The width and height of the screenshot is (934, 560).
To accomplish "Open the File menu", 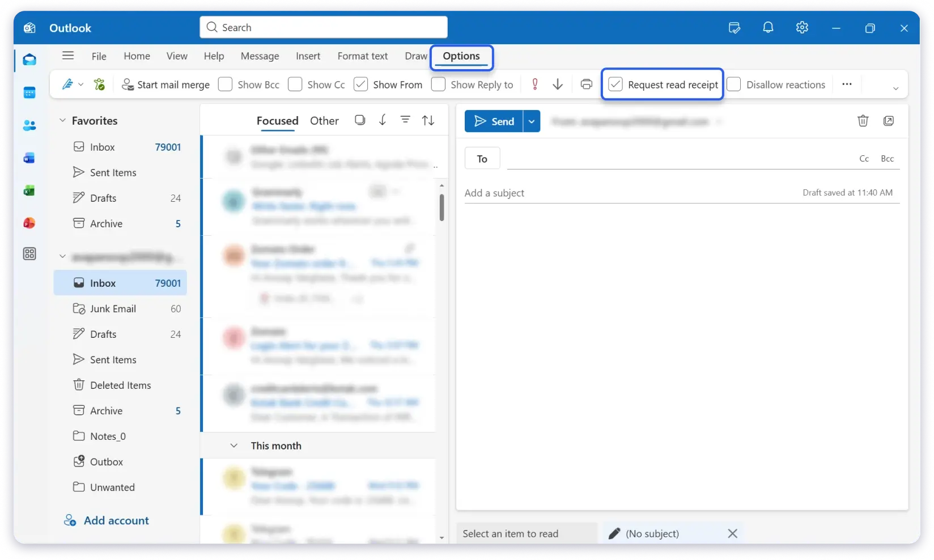I will [x=99, y=56].
